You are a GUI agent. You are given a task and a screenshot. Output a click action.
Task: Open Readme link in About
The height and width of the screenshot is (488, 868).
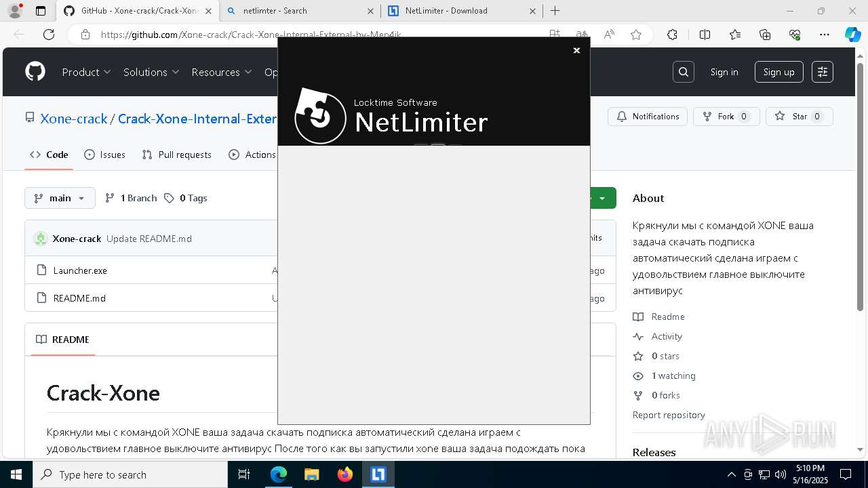pos(659,317)
